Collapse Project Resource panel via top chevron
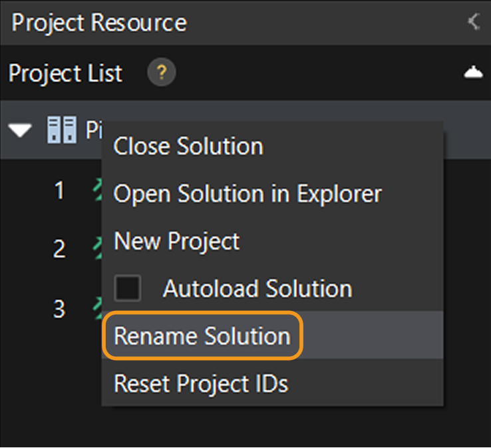Viewport: 491px width, 448px height. point(473,22)
